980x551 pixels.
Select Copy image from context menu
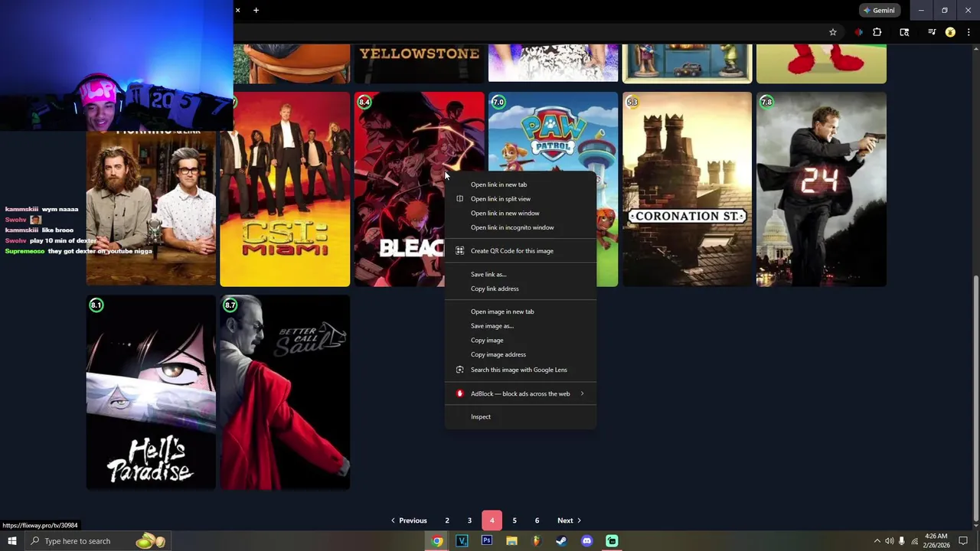pos(521,341)
